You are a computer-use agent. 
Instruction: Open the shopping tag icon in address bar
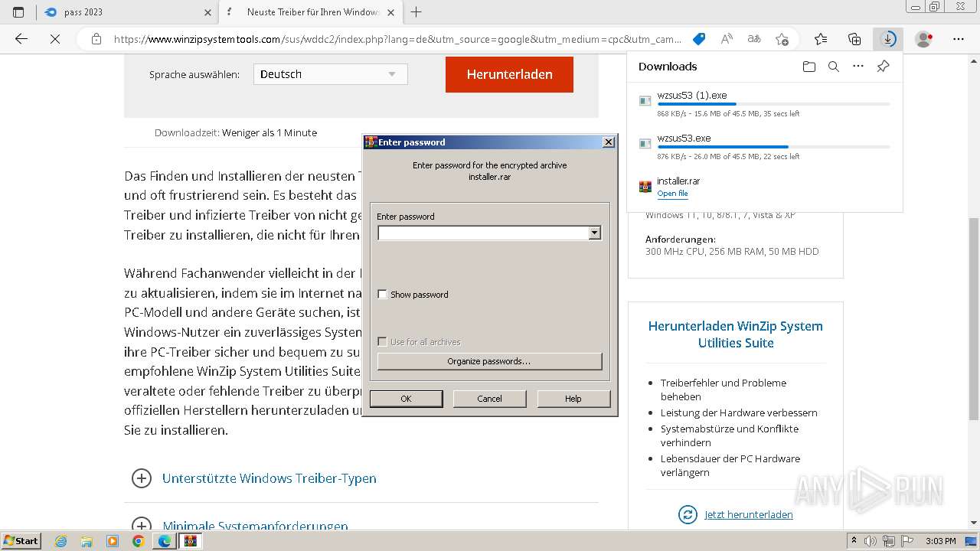698,39
